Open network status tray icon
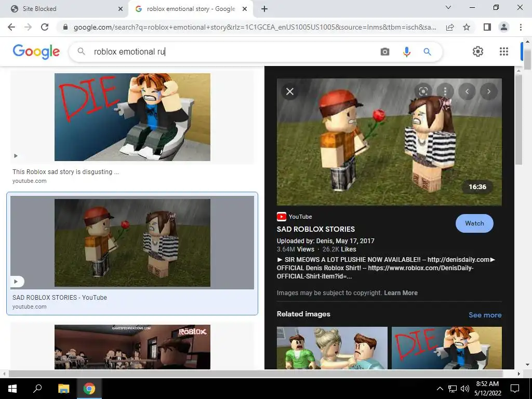 pos(453,389)
